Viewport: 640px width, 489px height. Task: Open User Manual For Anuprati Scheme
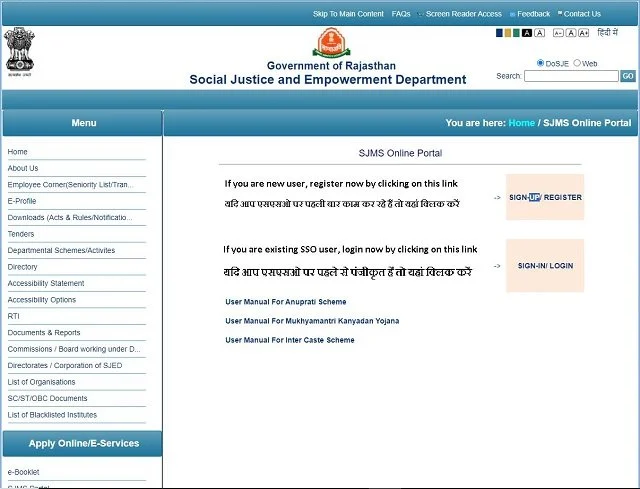point(286,302)
